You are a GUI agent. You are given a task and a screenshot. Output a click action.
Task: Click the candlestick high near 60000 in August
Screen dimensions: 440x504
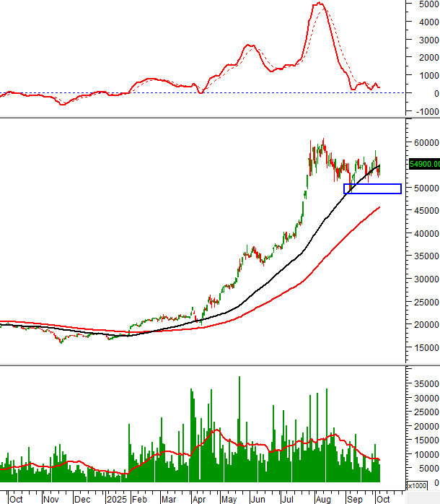(323, 140)
